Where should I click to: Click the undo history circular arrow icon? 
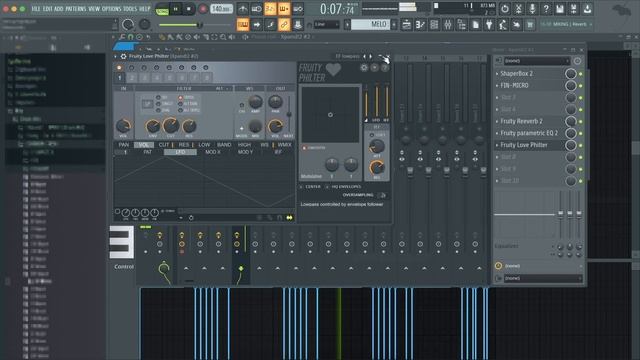tap(505, 9)
